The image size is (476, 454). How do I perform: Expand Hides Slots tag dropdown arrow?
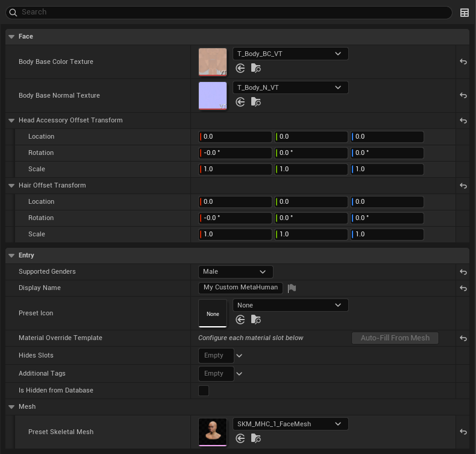239,356
